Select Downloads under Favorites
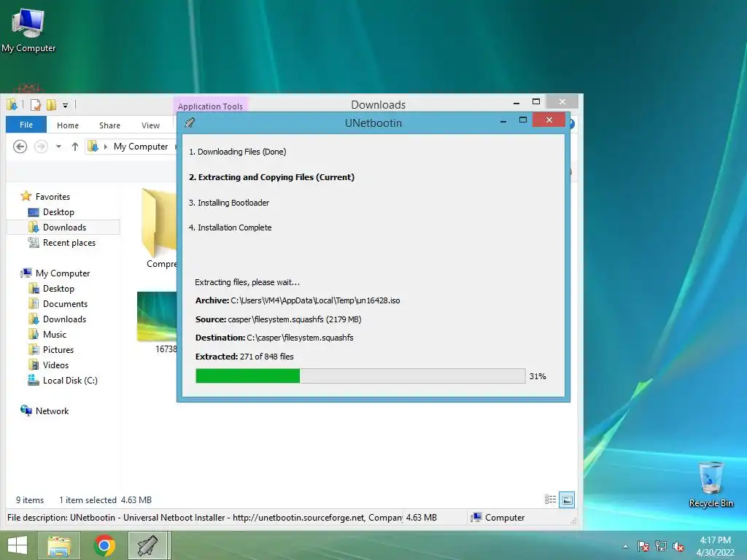This screenshot has width=747, height=560. pos(64,227)
